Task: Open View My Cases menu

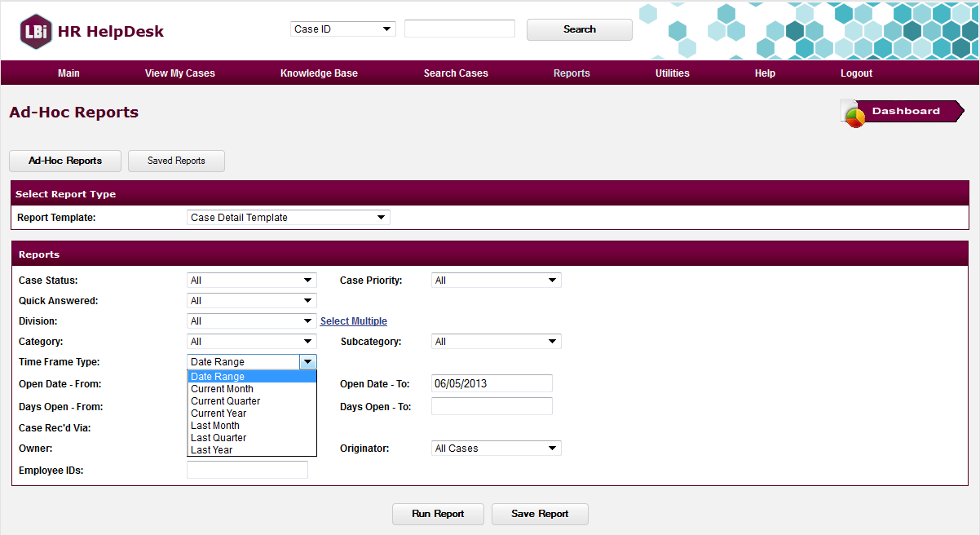Action: click(x=180, y=73)
